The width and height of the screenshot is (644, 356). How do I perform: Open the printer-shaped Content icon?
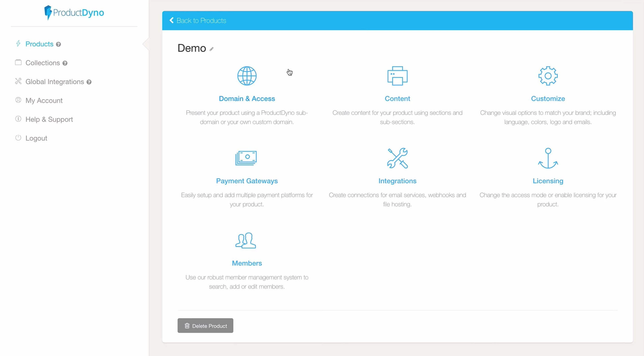coord(397,76)
